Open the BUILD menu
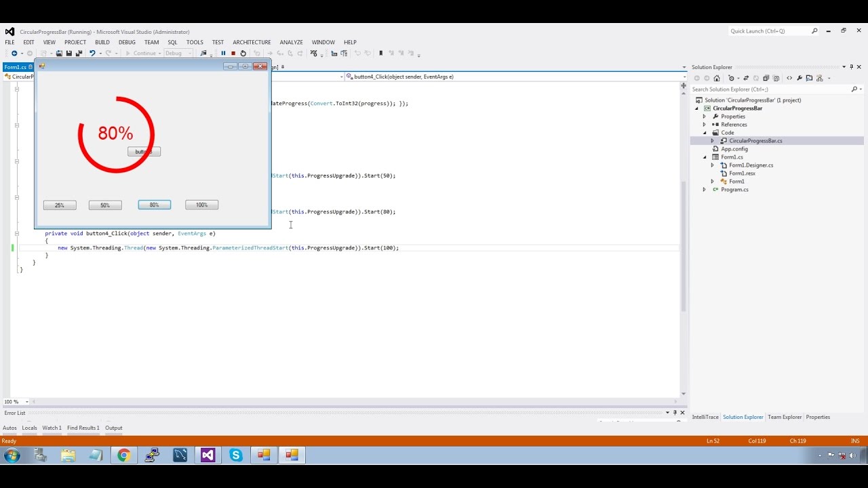Viewport: 868px width, 488px height. pos(102,42)
